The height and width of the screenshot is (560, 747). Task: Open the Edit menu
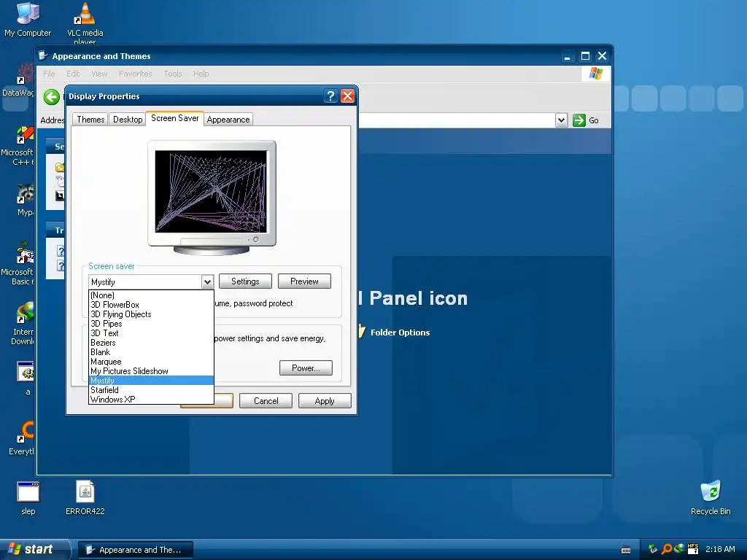[x=73, y=74]
